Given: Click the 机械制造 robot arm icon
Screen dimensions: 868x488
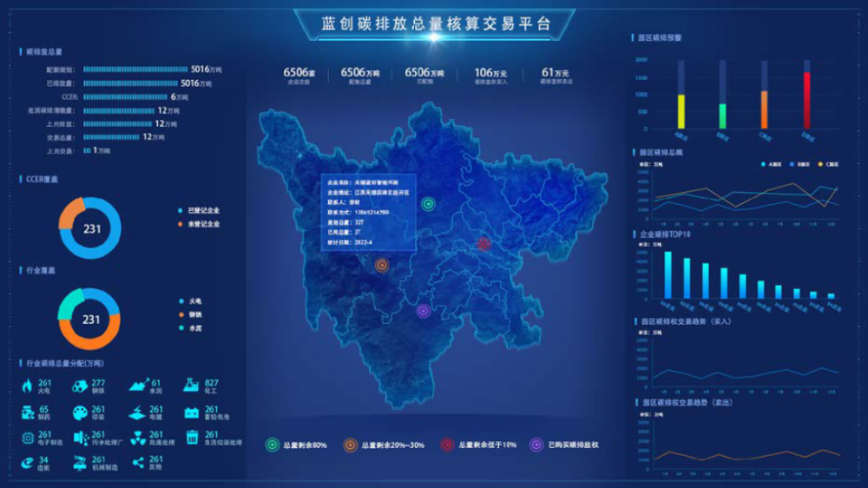Looking at the screenshot, I should click(x=80, y=464).
